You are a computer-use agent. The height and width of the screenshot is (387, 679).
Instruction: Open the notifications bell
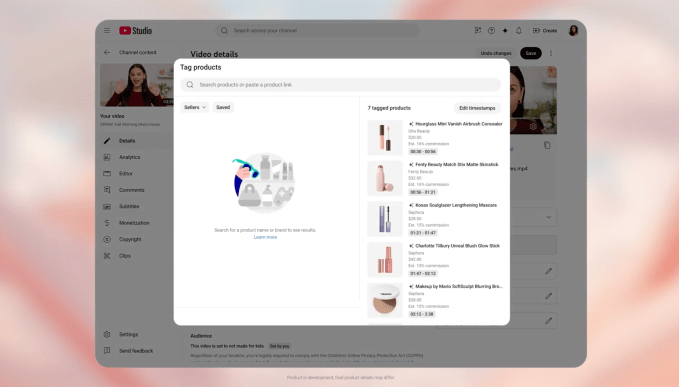tap(519, 31)
